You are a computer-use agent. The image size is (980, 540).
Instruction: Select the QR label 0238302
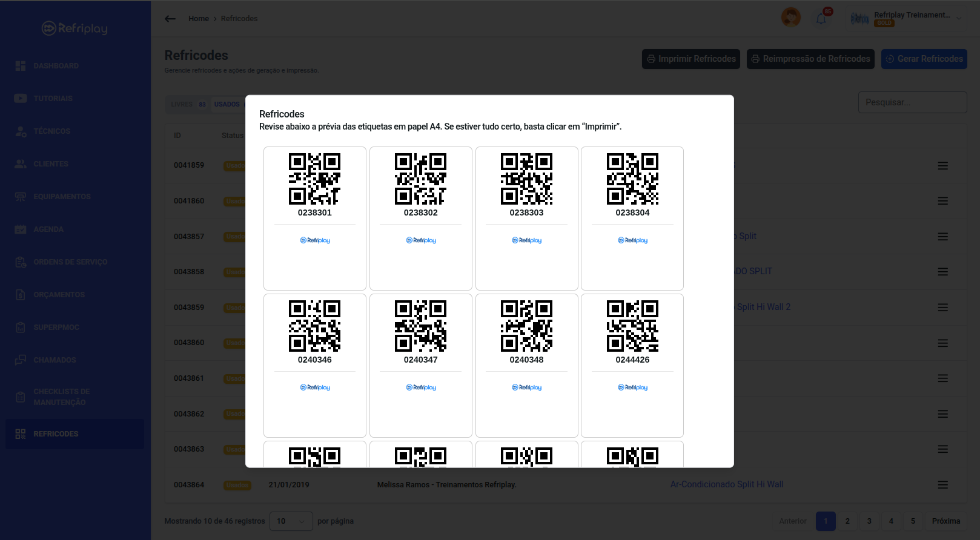point(421,219)
